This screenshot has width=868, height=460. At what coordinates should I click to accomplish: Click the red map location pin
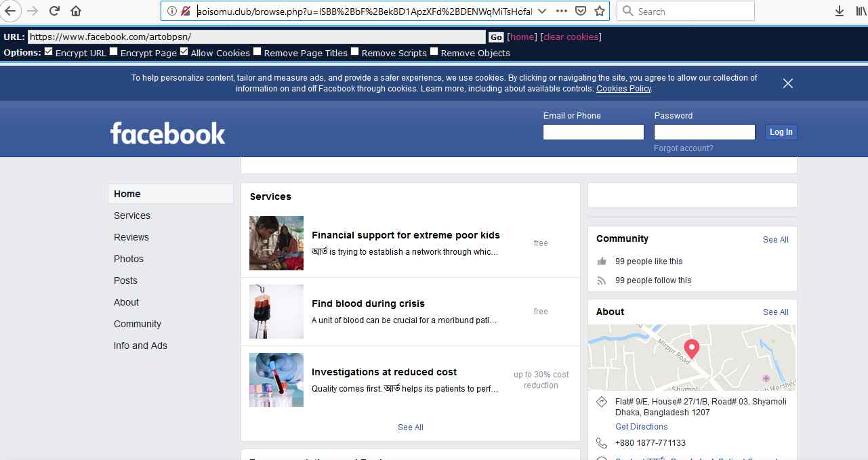tap(691, 349)
